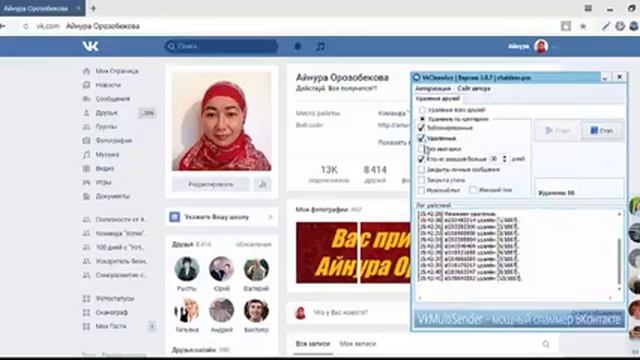
Task: Click the Старт button in VkCleanAcc
Action: pos(558,131)
